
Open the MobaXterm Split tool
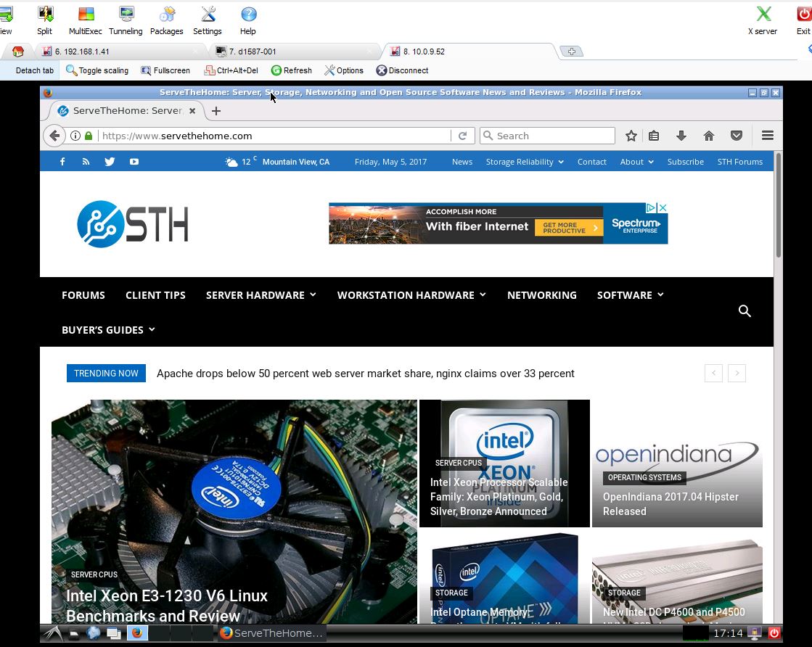point(45,21)
